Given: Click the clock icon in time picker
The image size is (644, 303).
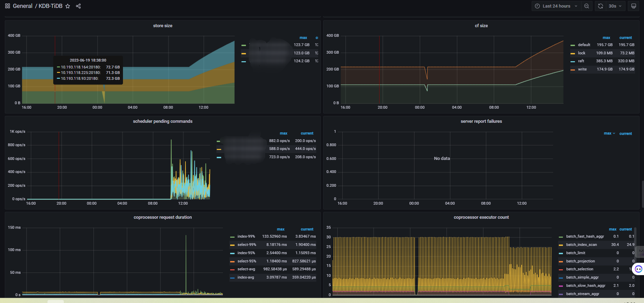Looking at the screenshot, I should 538,6.
